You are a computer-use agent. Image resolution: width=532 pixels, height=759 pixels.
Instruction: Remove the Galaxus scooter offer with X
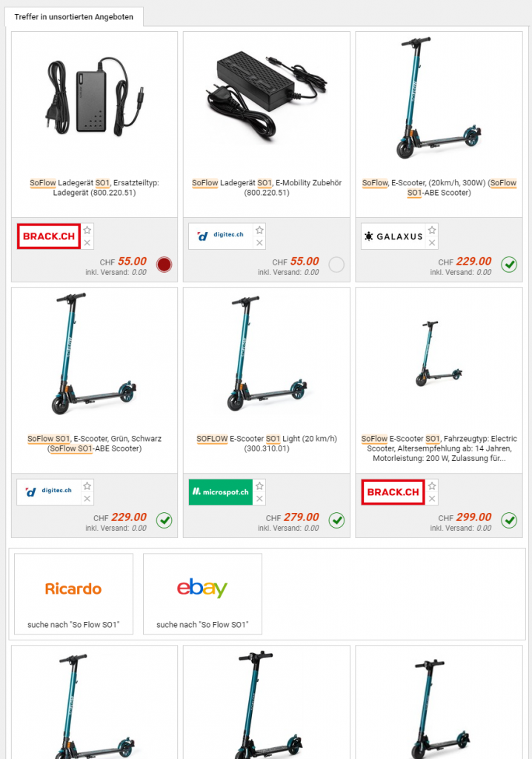(x=432, y=243)
